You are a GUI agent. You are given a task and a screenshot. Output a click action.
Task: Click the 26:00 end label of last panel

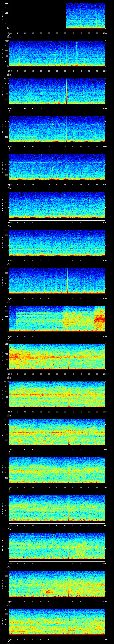[x=105, y=639]
